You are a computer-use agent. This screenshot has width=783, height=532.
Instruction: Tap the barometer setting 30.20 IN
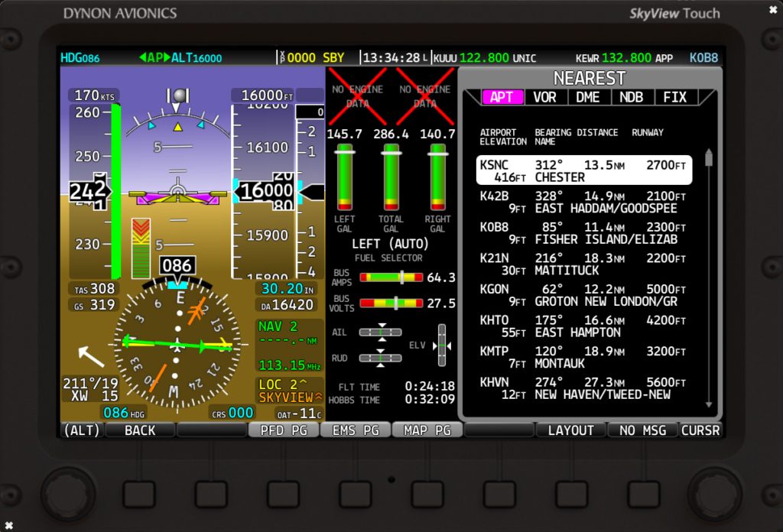288,289
